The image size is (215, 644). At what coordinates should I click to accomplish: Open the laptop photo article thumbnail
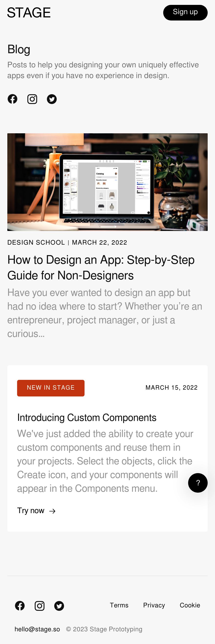coord(107,182)
